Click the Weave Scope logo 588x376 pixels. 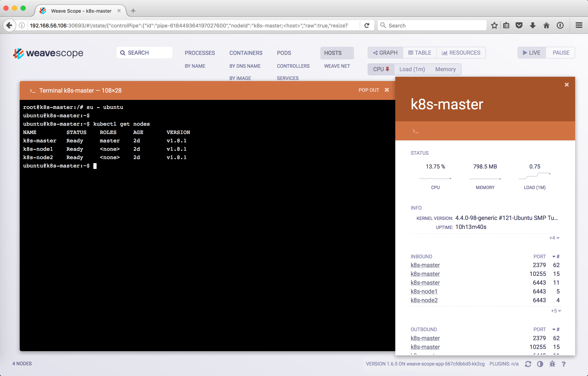coord(48,53)
